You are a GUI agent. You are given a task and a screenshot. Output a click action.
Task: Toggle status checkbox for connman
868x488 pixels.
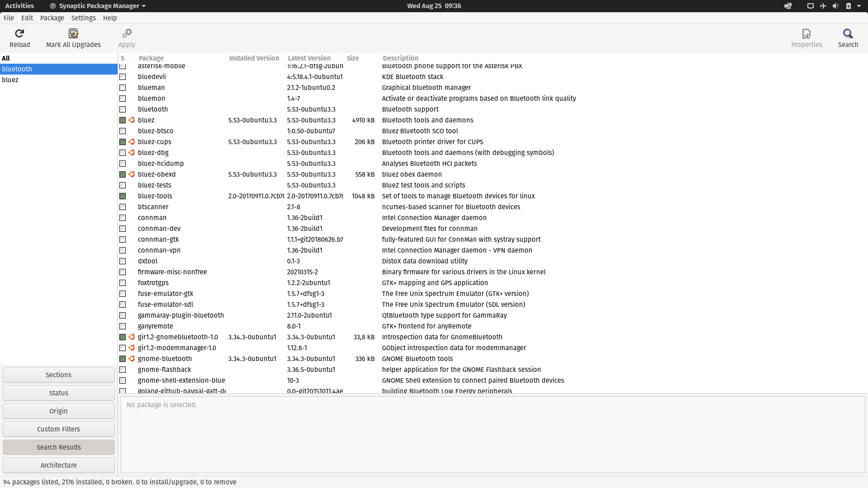point(123,218)
